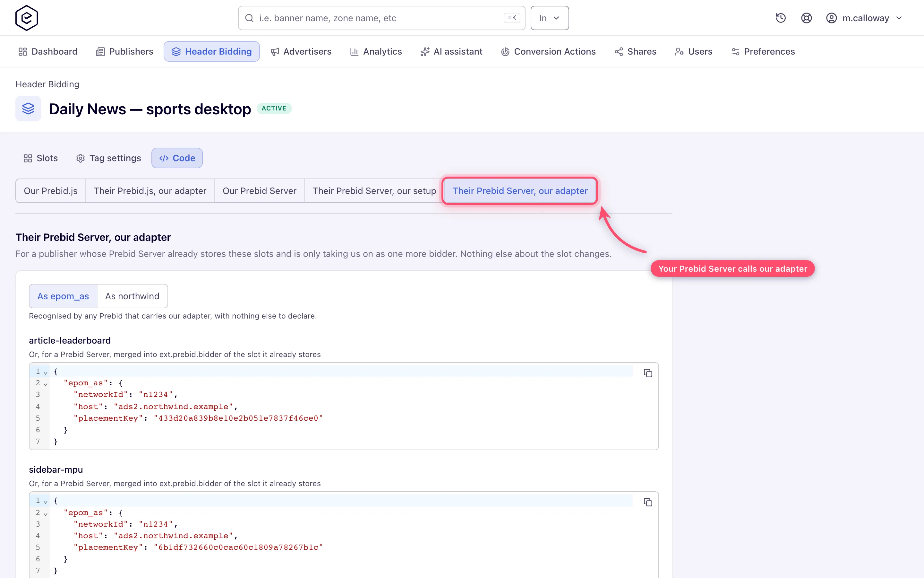Open the In search scope dropdown
This screenshot has height=578, width=924.
tap(550, 18)
